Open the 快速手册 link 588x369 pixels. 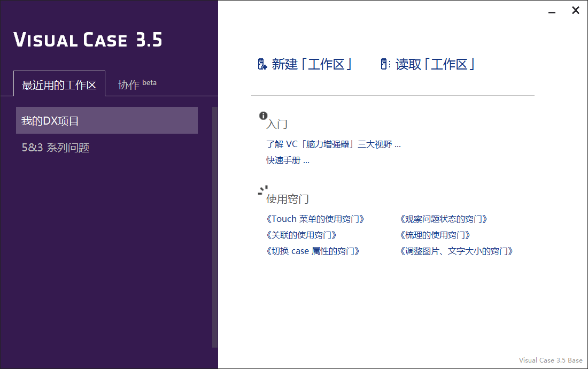coord(288,160)
